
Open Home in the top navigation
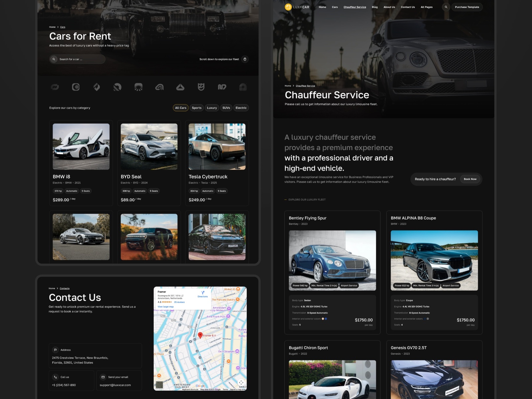(323, 7)
